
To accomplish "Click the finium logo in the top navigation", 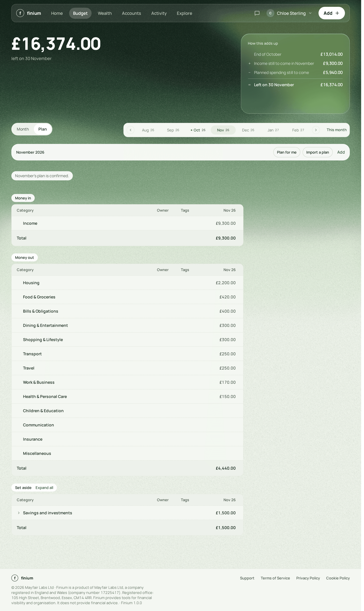I will 29,13.
